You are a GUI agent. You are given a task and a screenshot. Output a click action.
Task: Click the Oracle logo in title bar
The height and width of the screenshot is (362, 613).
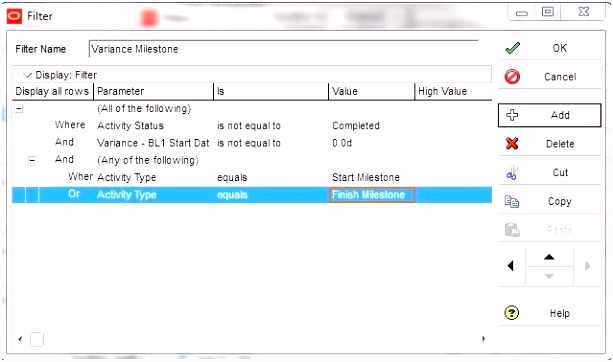click(14, 16)
